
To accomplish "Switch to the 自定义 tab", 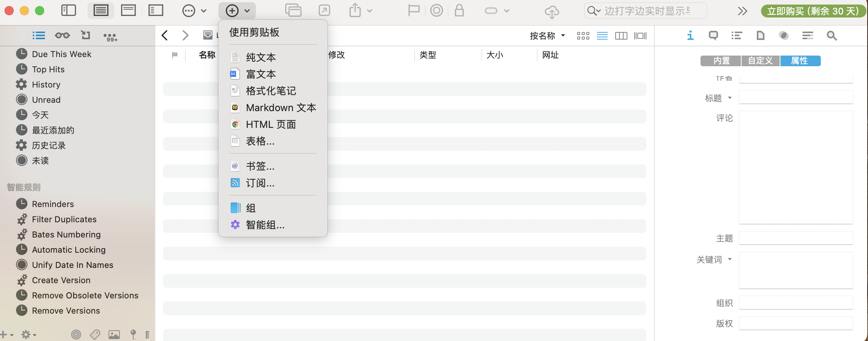I will point(760,61).
